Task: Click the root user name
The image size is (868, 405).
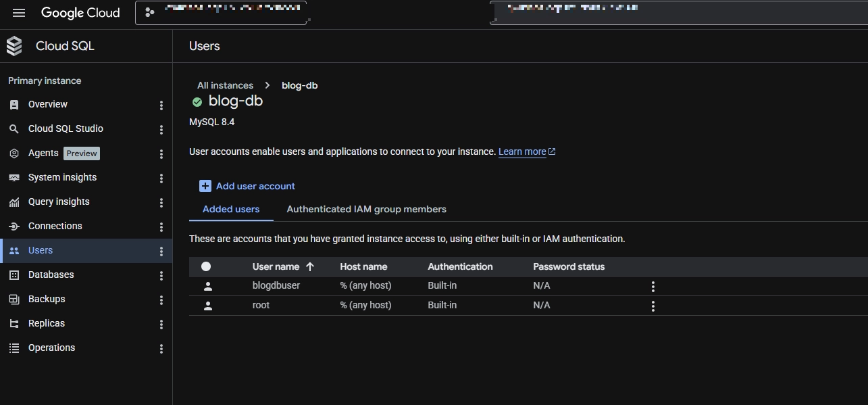Action: [261, 305]
